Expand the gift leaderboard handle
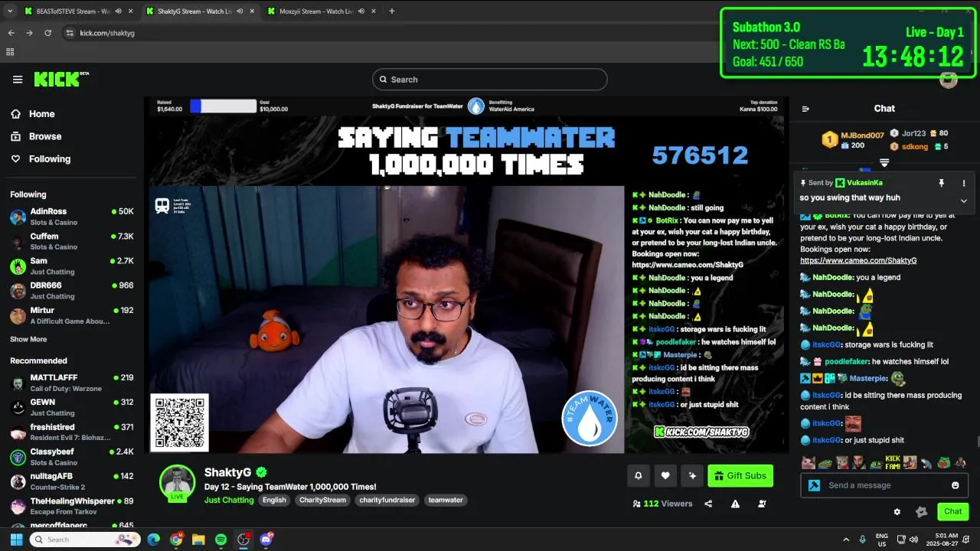Image resolution: width=980 pixels, height=551 pixels. (884, 162)
